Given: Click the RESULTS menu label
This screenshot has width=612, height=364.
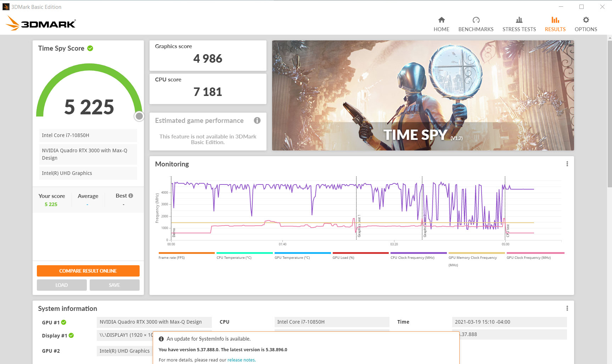Looking at the screenshot, I should pyautogui.click(x=555, y=29).
